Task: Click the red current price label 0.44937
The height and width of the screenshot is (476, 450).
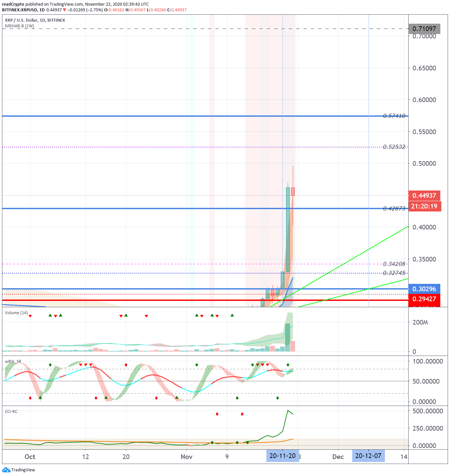Action: [424, 195]
